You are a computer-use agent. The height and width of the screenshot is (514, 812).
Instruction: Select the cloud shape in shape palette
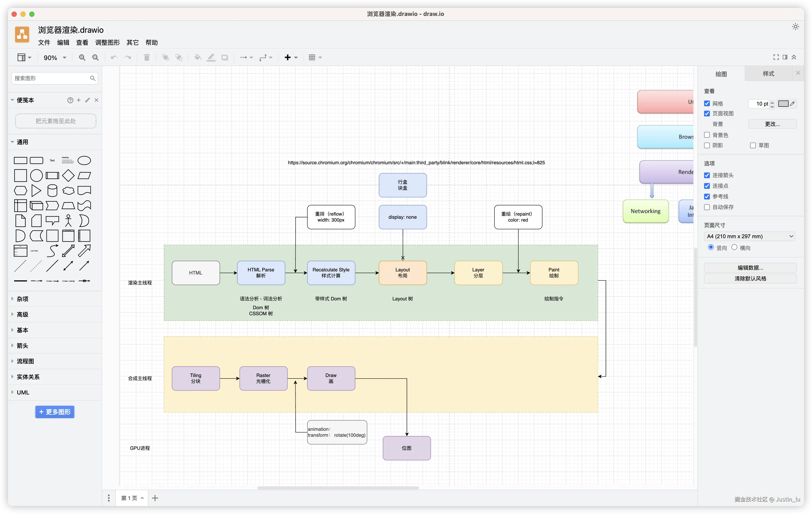(x=69, y=191)
